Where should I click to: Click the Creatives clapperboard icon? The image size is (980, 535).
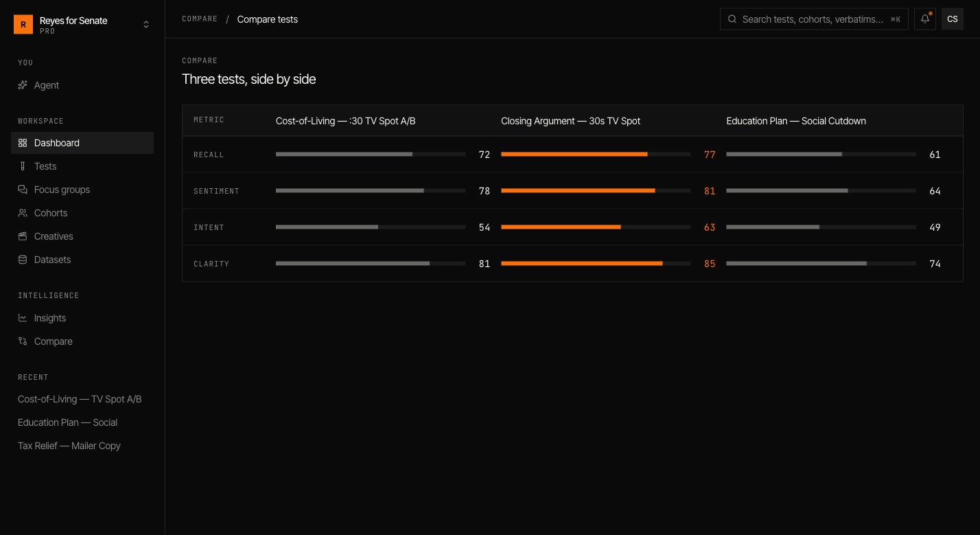(23, 236)
